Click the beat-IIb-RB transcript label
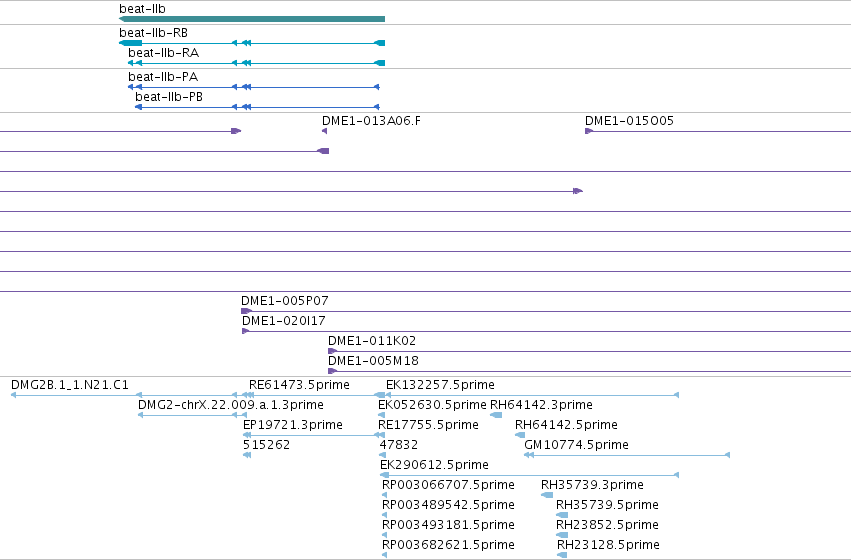This screenshot has width=851, height=560. click(x=154, y=33)
